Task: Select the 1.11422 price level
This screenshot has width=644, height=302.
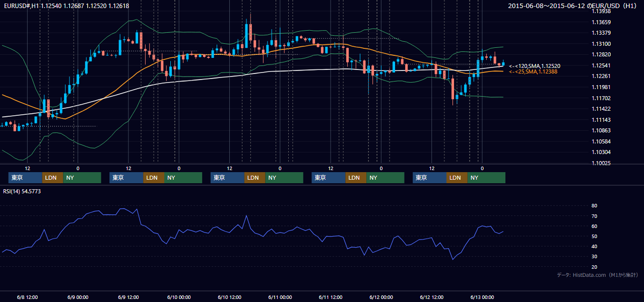Action: click(x=601, y=109)
